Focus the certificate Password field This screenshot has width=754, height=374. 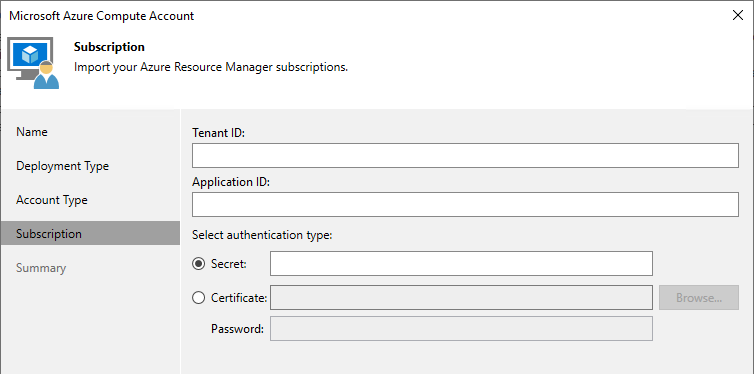click(x=461, y=328)
